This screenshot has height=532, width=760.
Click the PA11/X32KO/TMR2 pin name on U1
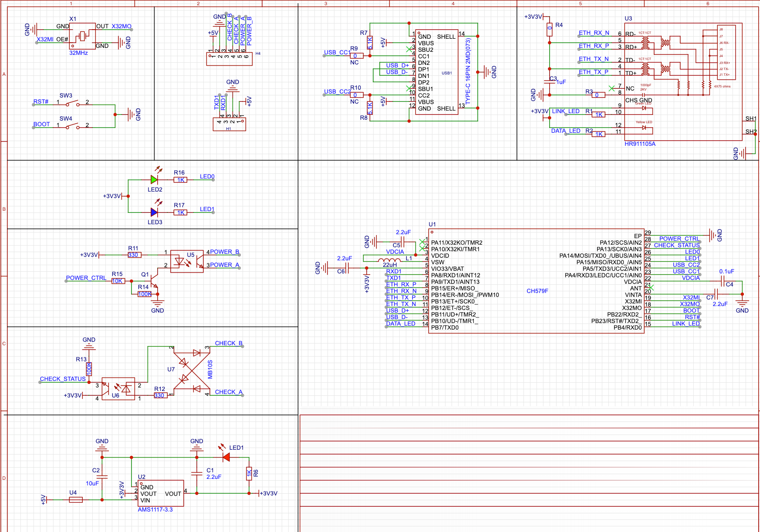(457, 242)
